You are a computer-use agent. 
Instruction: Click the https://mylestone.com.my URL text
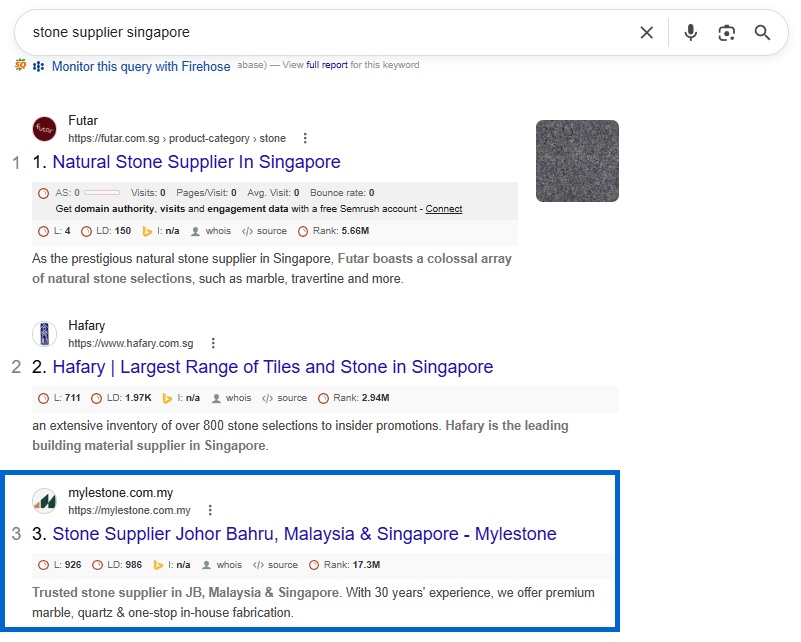click(x=129, y=510)
